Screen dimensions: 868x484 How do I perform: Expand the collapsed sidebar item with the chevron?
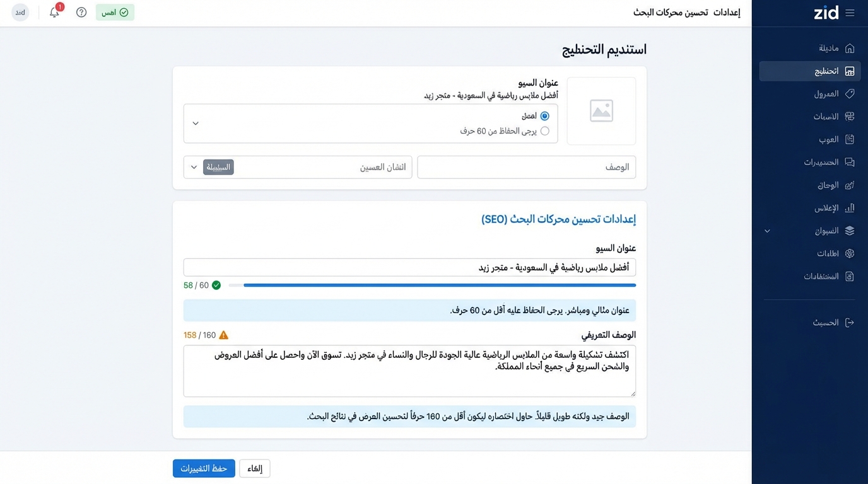pyautogui.click(x=767, y=231)
